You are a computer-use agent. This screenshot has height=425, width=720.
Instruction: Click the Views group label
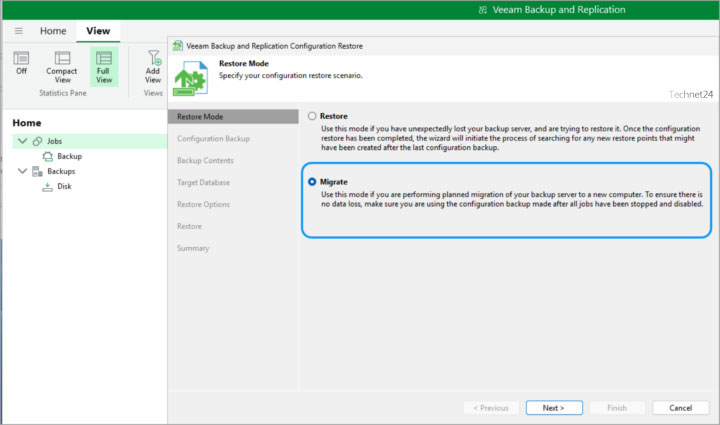[x=153, y=93]
